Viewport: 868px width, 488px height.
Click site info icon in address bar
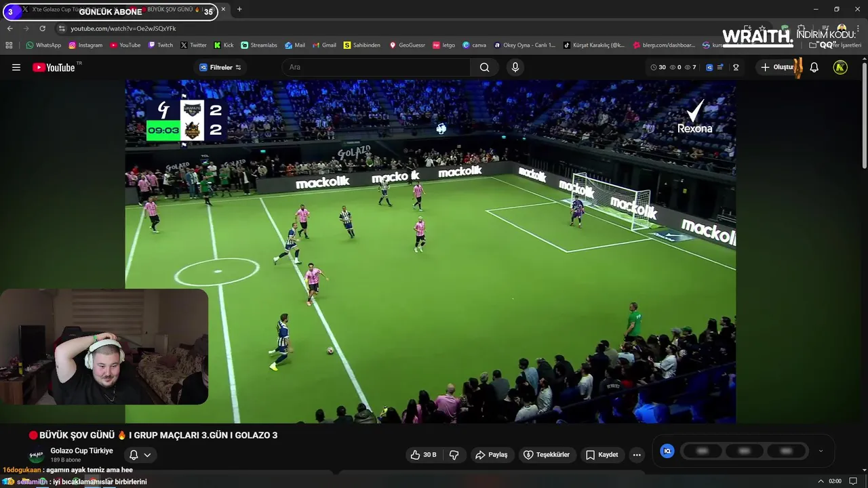click(62, 28)
